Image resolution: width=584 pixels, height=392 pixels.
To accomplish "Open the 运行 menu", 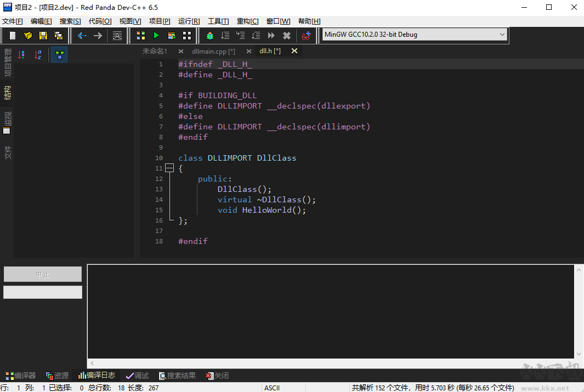I will click(189, 21).
